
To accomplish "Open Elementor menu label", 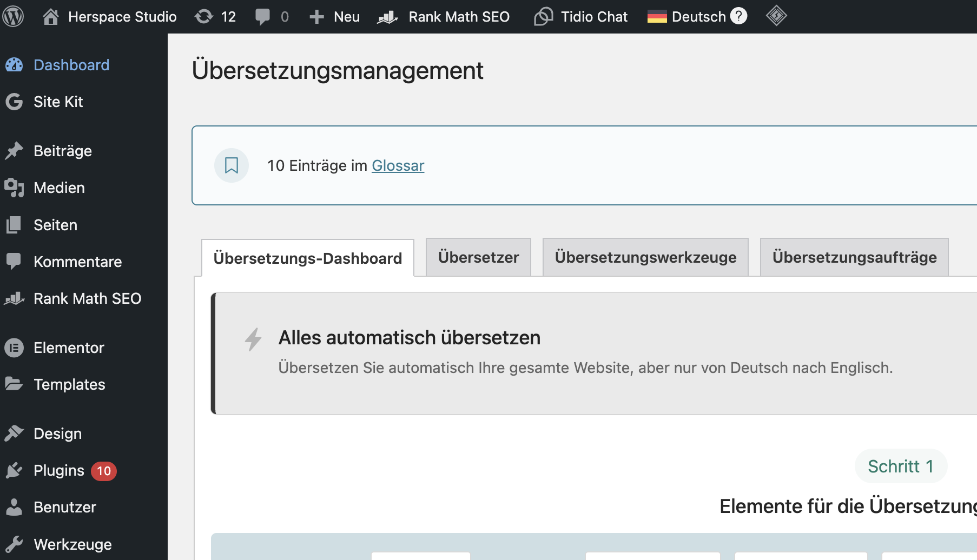I will [x=69, y=348].
